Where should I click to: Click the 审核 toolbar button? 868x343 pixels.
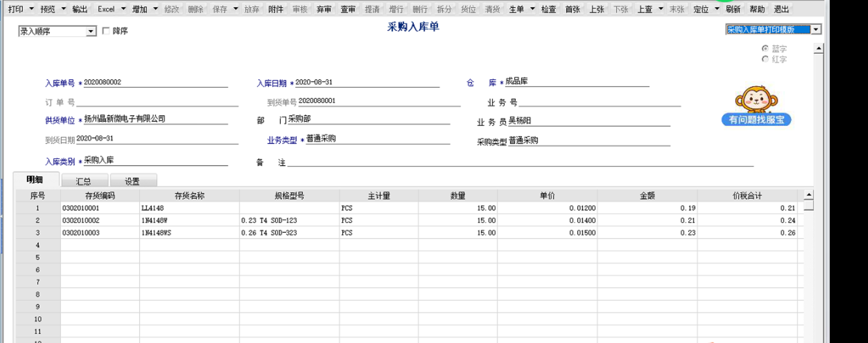point(300,9)
